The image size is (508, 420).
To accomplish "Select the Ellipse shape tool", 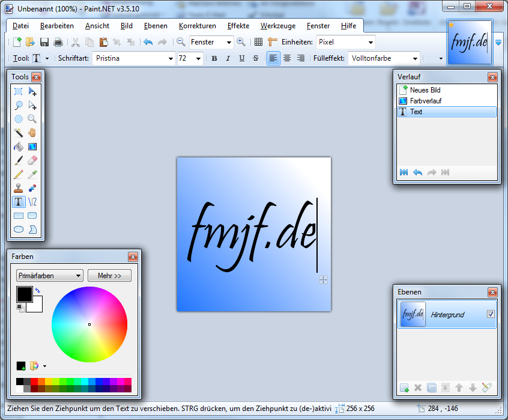I will (x=19, y=230).
